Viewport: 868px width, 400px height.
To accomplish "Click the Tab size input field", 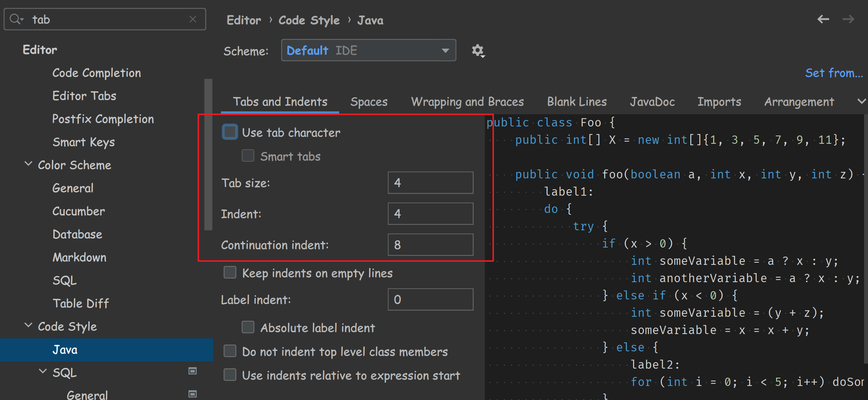I will click(x=430, y=183).
